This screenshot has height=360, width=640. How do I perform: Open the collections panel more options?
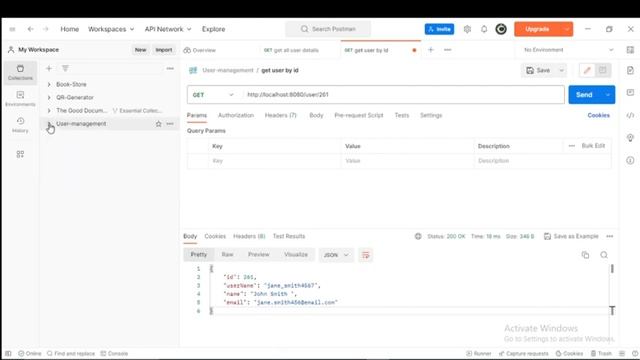pos(170,69)
